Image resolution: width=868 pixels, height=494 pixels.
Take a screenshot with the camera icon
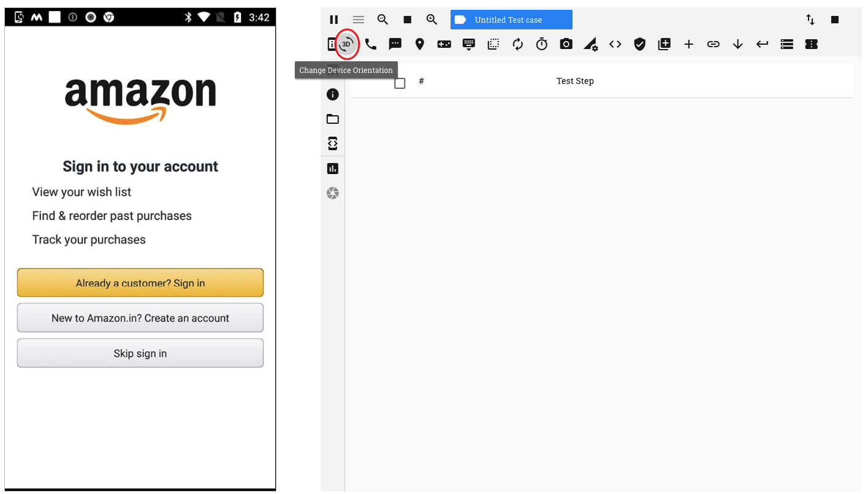pos(566,44)
